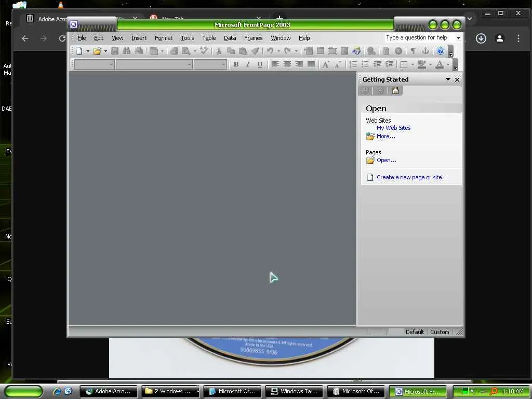Click the Find binoculars icon
Screen dimensions: 532x399
tap(127, 51)
